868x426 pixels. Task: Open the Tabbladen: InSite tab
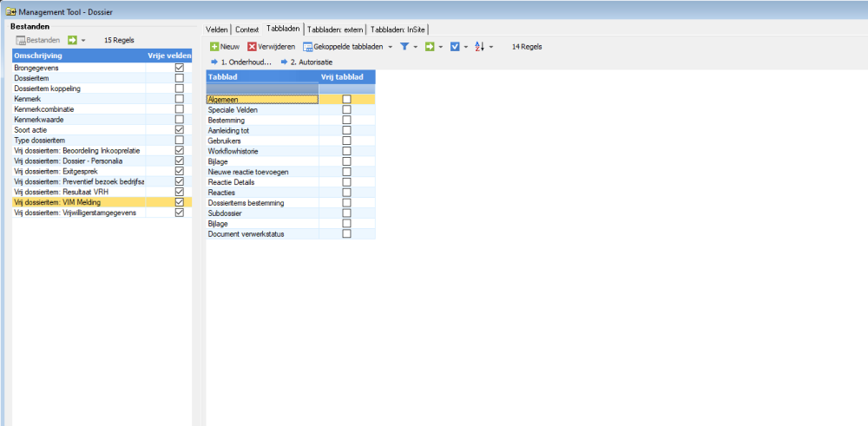(398, 29)
